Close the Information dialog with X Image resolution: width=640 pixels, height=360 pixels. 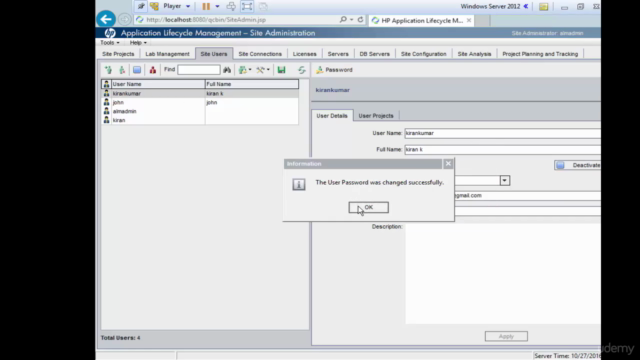pyautogui.click(x=448, y=164)
